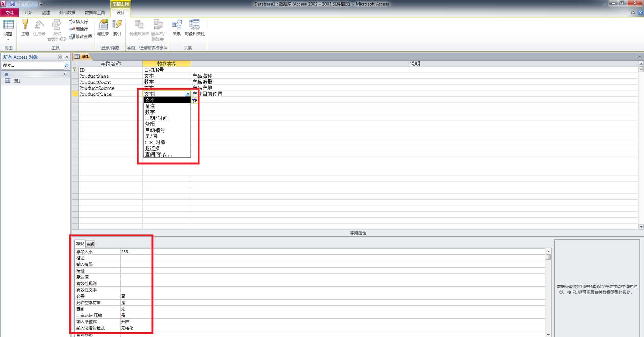
Task: Click the navigation pane search box
Action: [x=33, y=65]
